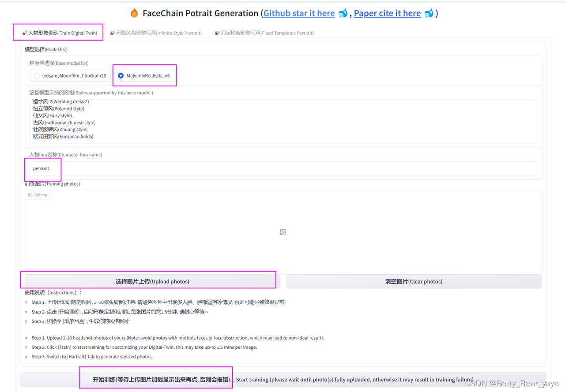565x392 pixels.
Task: Open the Paper cite it here link
Action: click(387, 13)
